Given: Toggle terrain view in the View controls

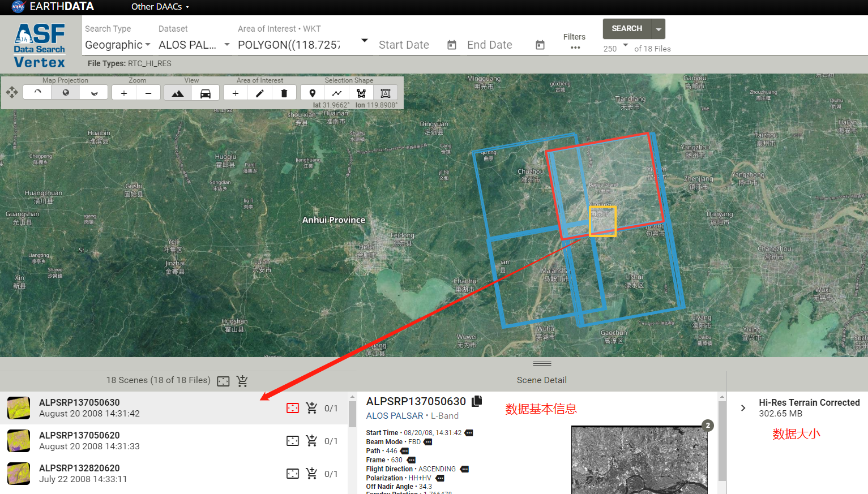Looking at the screenshot, I should tap(178, 93).
